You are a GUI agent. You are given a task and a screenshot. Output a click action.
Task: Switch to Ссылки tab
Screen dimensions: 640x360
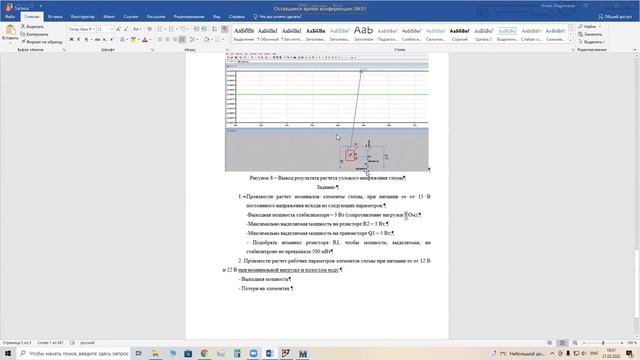(131, 17)
